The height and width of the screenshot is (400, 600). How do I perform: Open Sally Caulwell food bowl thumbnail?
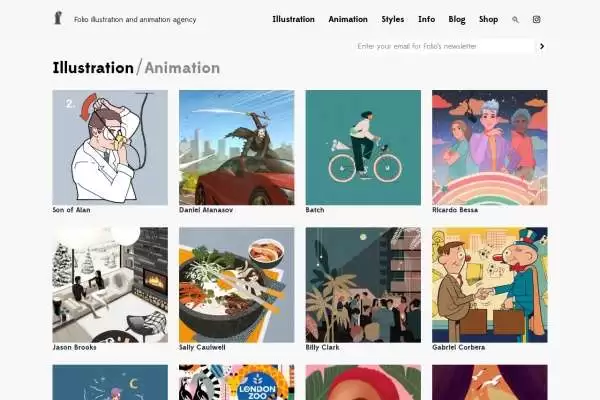point(237,285)
